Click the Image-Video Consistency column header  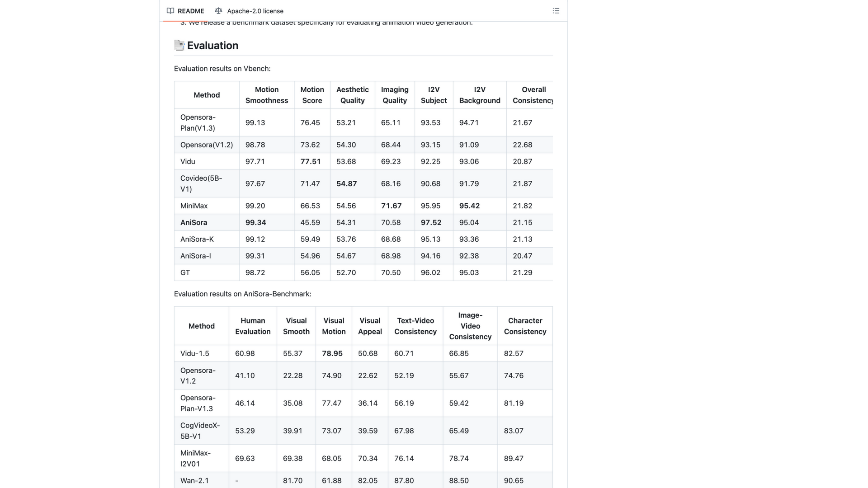(470, 326)
